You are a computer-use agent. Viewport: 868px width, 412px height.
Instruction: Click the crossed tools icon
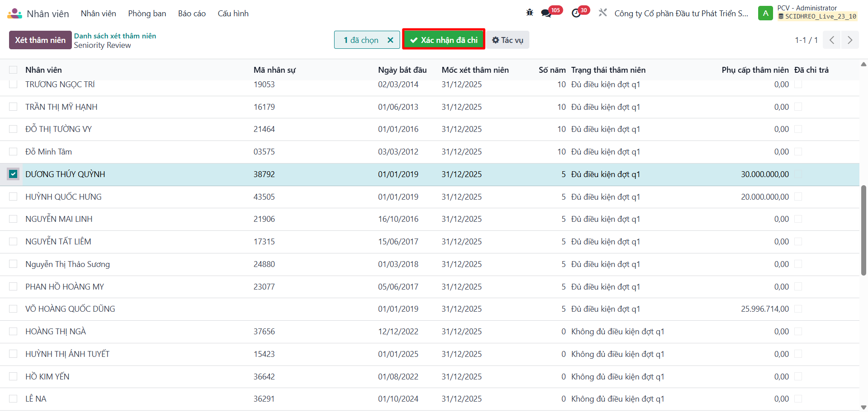603,13
